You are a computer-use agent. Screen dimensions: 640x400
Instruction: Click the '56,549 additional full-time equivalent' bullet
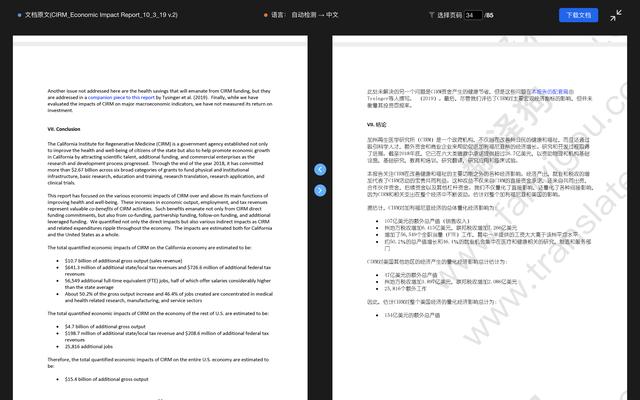(167, 284)
